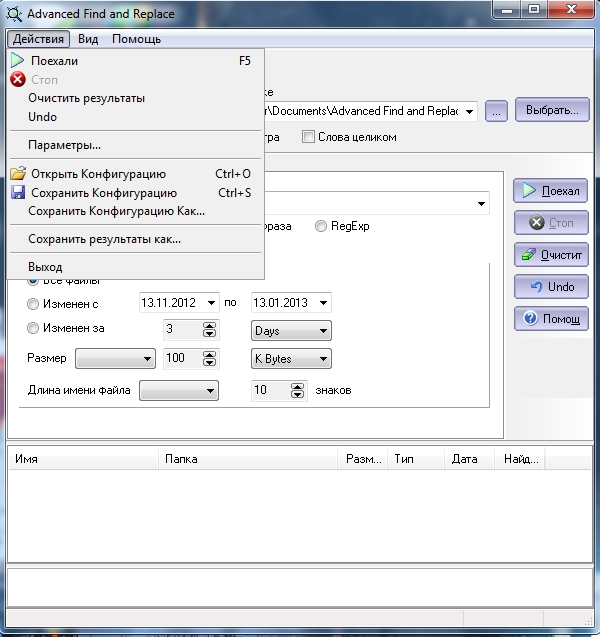Select the Изменен с radio button
The width and height of the screenshot is (600, 637).
[x=33, y=304]
